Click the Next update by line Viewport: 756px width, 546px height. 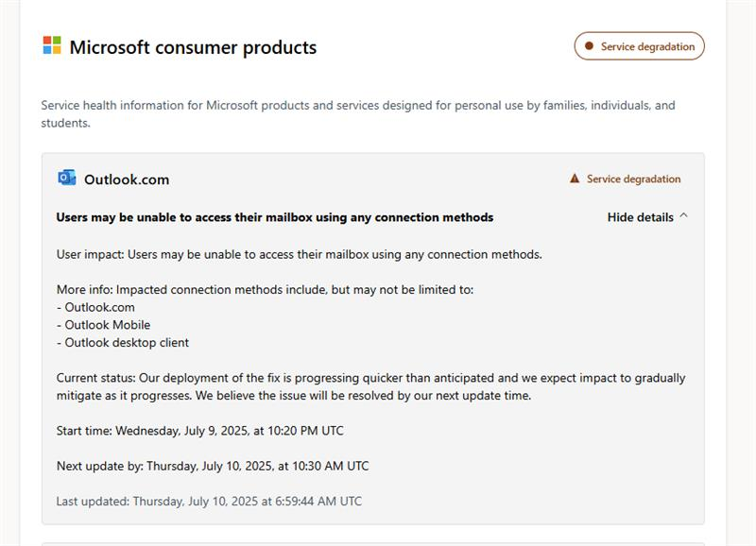coord(212,466)
